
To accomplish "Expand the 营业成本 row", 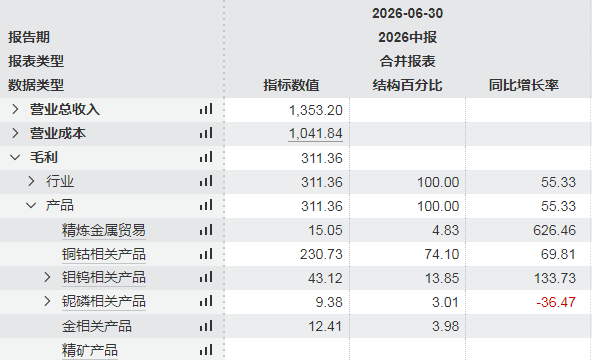I will [x=15, y=133].
